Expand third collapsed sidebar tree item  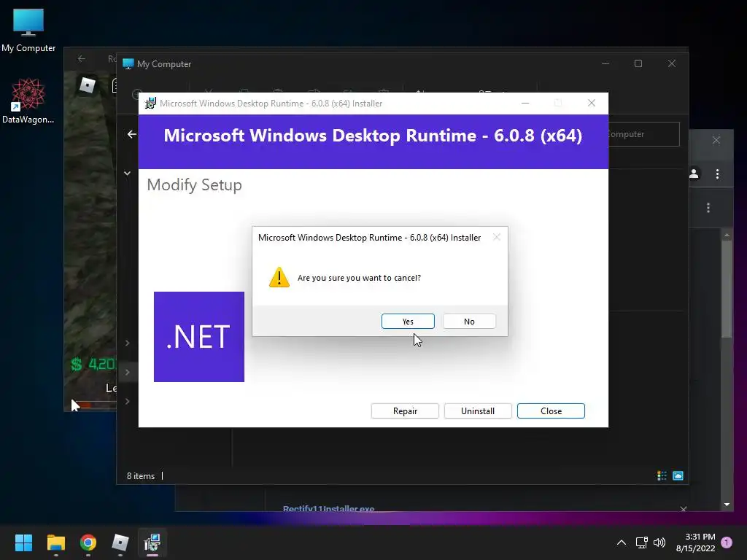click(127, 402)
